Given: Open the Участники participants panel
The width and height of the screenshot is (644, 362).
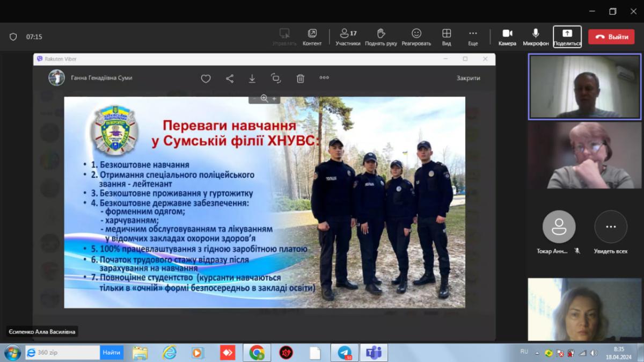Looking at the screenshot, I should coord(348,37).
